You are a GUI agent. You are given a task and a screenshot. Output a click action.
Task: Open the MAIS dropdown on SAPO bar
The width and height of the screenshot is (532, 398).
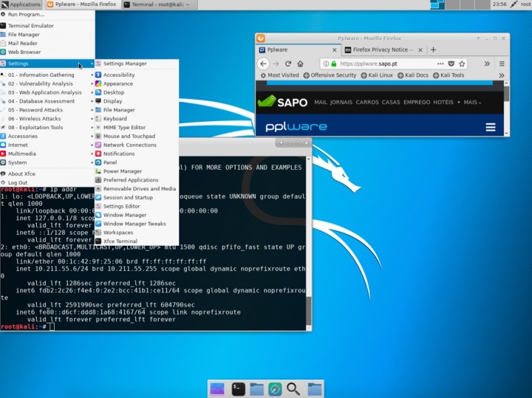(472, 103)
